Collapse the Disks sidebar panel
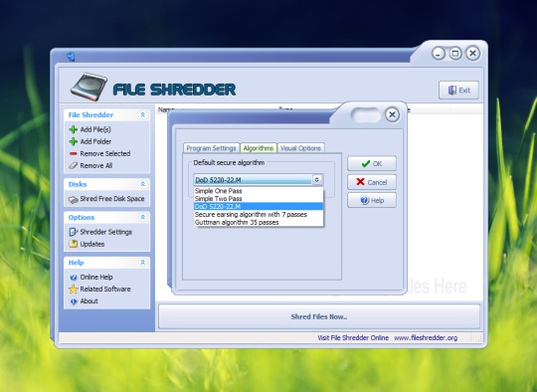537x392 pixels. click(143, 184)
